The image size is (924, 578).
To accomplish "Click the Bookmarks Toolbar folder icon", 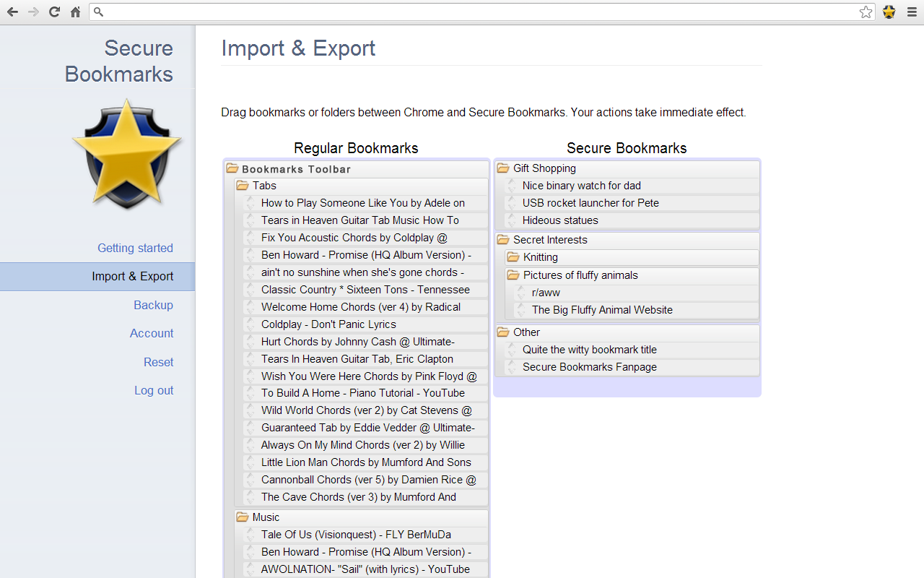I will pos(232,168).
